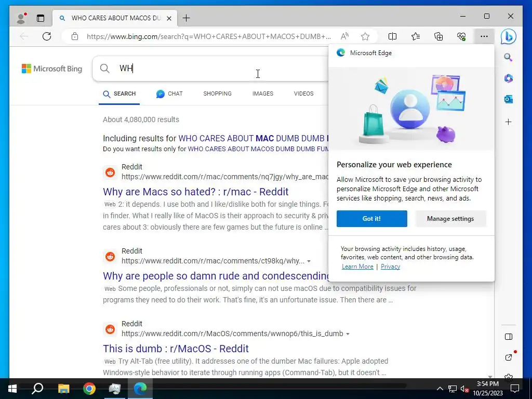Click the muted volume tray icon
The width and height of the screenshot is (532, 399).
[x=464, y=389]
